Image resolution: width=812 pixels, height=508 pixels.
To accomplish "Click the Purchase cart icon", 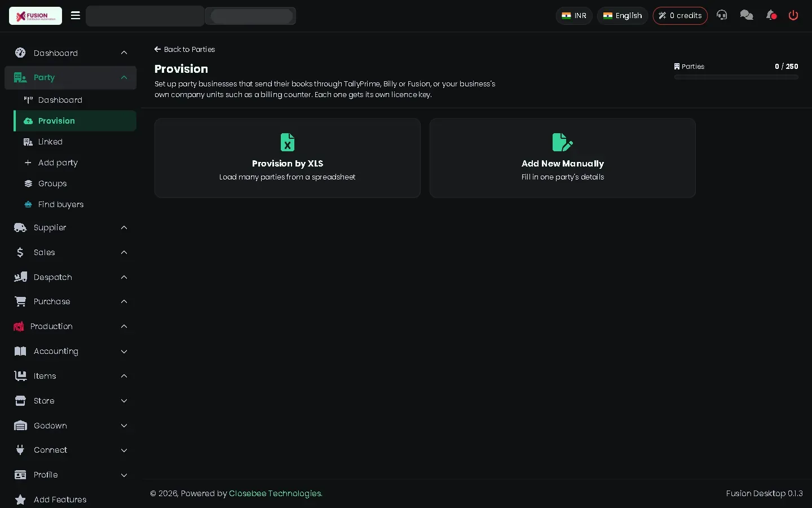I will click(20, 301).
